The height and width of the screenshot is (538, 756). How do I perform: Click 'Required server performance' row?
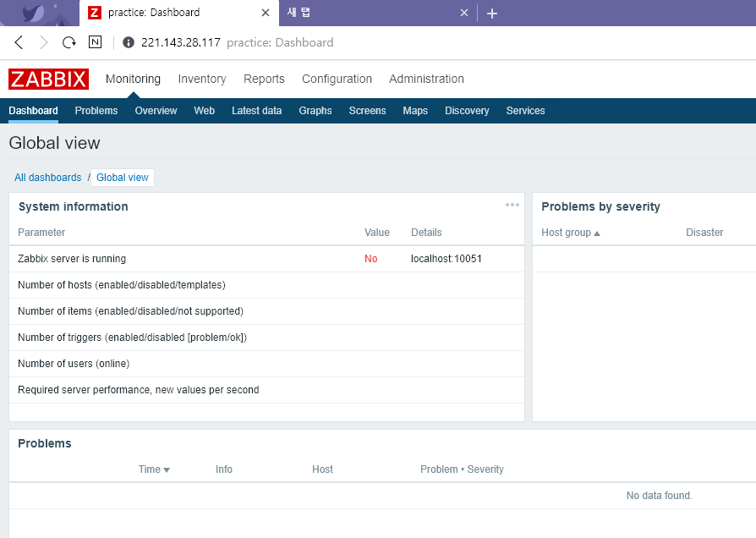coord(266,390)
